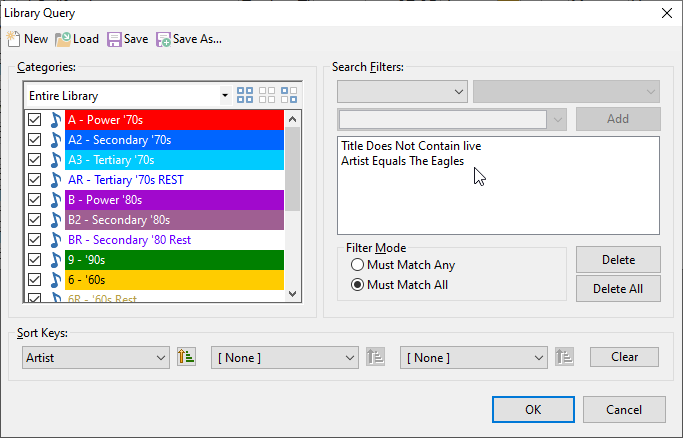
Task: Select the 'Artist Equals The Eagles' filter
Action: pyautogui.click(x=402, y=160)
